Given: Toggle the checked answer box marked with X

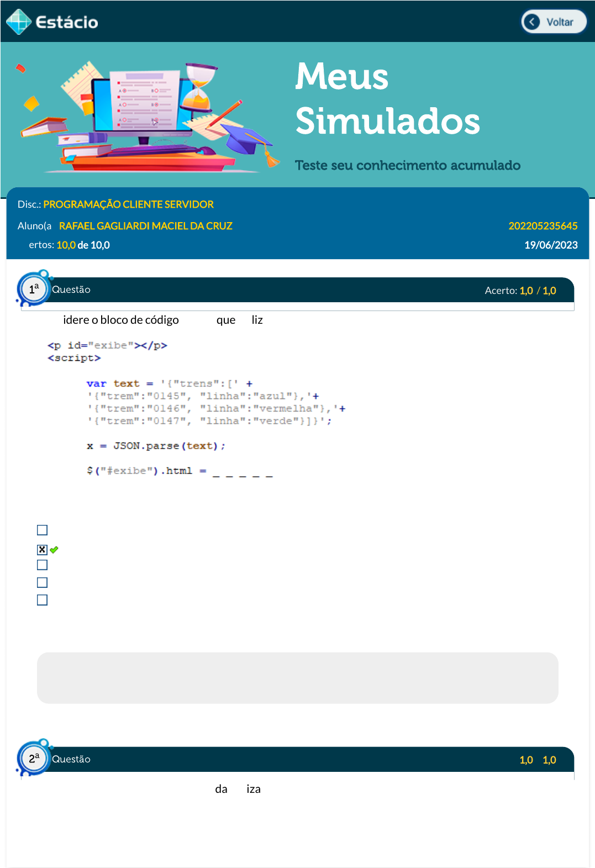Looking at the screenshot, I should [42, 550].
